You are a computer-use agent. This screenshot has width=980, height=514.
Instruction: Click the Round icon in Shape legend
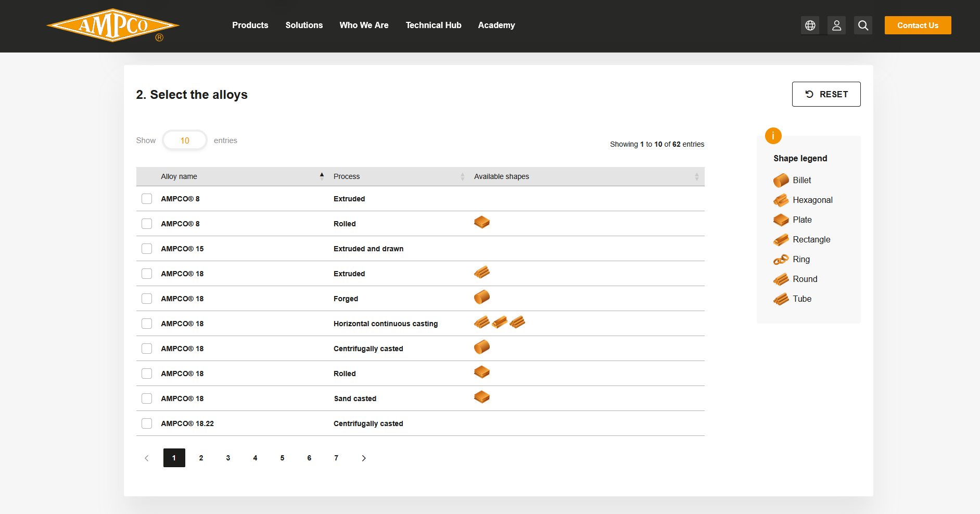pos(781,279)
